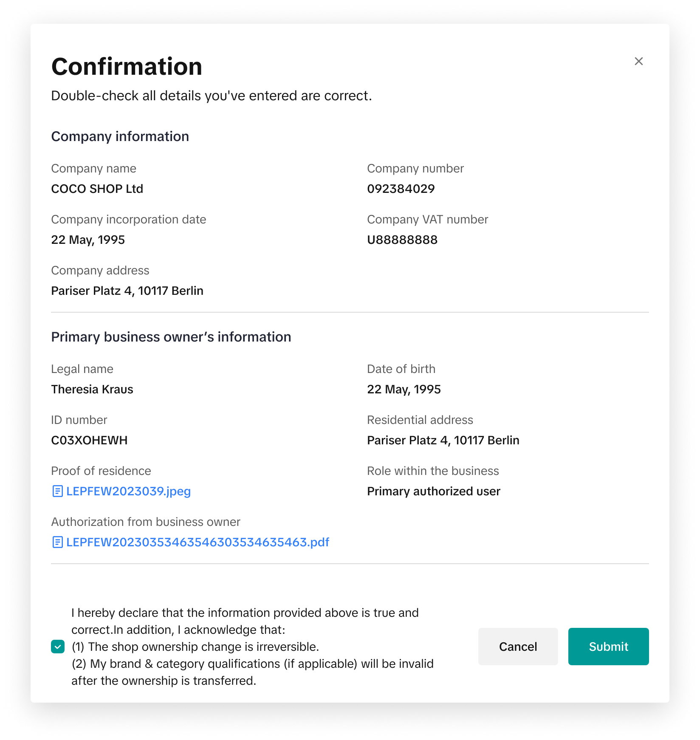Select the company number 092384029

point(401,189)
